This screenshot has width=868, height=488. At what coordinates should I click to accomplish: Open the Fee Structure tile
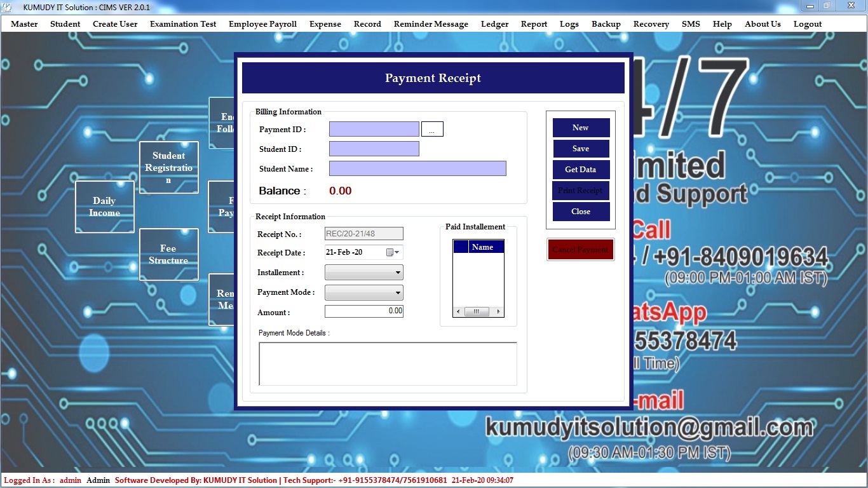click(x=168, y=254)
